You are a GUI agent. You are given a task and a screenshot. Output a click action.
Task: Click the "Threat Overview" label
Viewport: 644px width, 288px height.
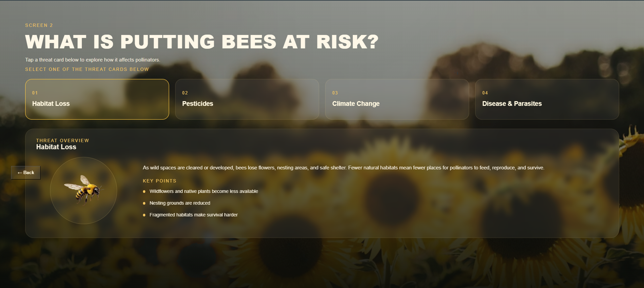click(62, 140)
